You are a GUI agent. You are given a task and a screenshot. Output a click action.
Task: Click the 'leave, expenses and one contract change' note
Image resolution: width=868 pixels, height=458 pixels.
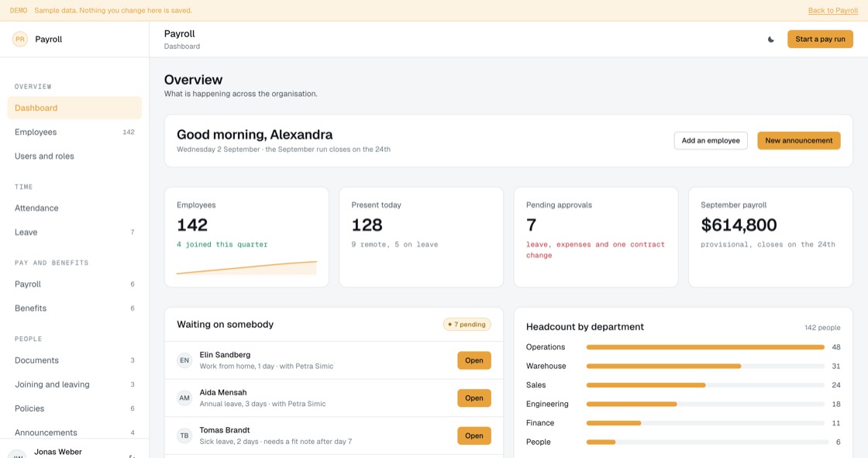[x=595, y=250]
